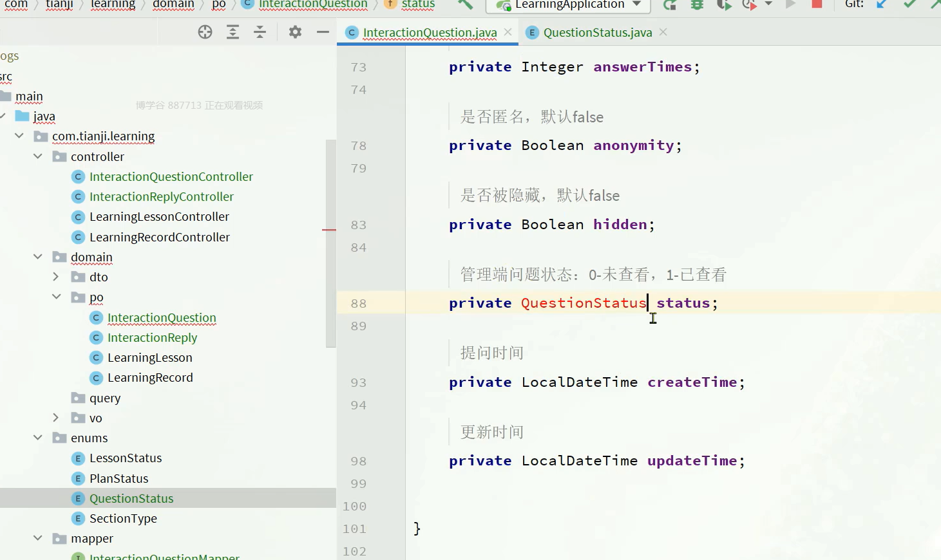941x560 pixels.
Task: Expand the dto package in the tree
Action: click(x=56, y=277)
